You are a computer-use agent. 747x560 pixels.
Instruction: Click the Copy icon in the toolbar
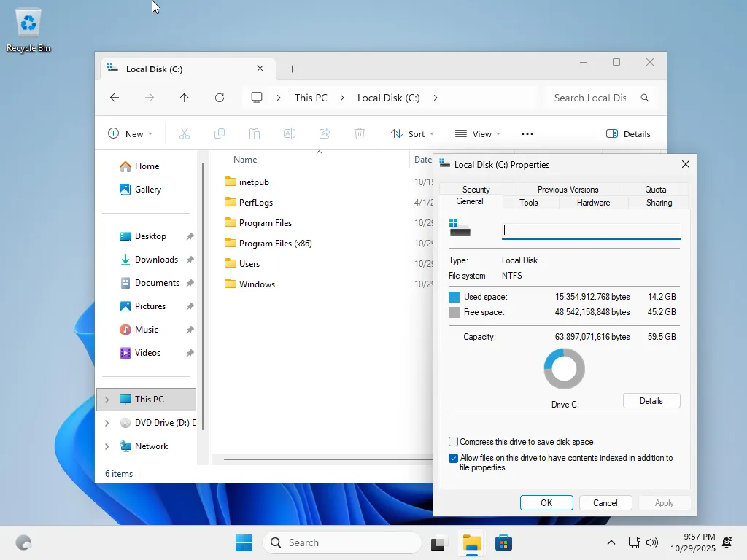tap(219, 133)
